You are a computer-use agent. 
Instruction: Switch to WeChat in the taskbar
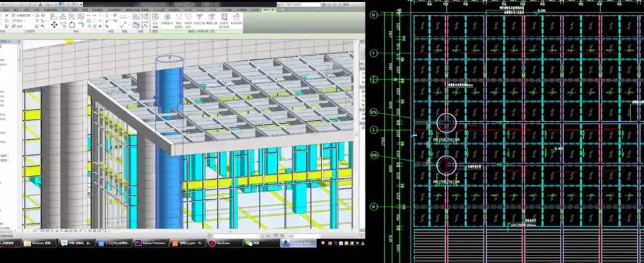(x=261, y=243)
